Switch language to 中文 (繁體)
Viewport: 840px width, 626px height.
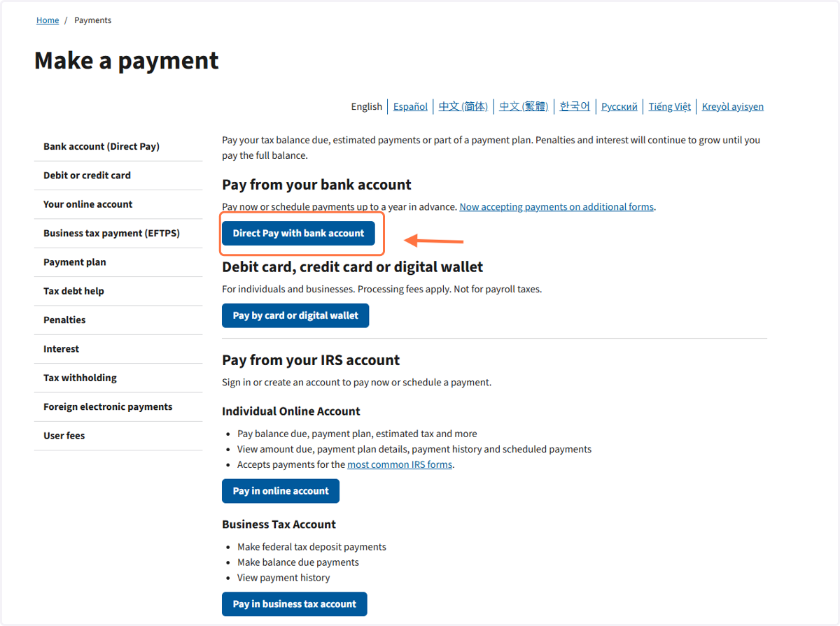[x=524, y=106]
